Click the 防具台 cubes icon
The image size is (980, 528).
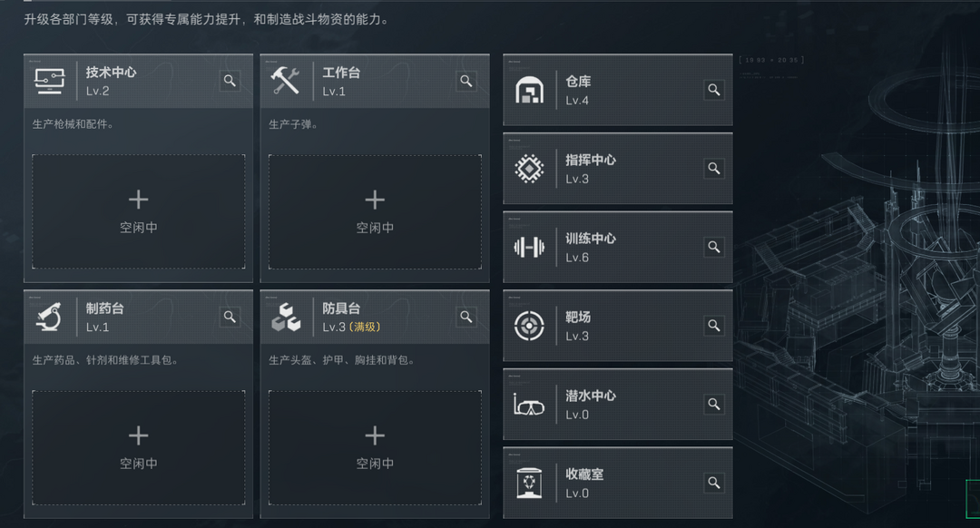(x=286, y=317)
